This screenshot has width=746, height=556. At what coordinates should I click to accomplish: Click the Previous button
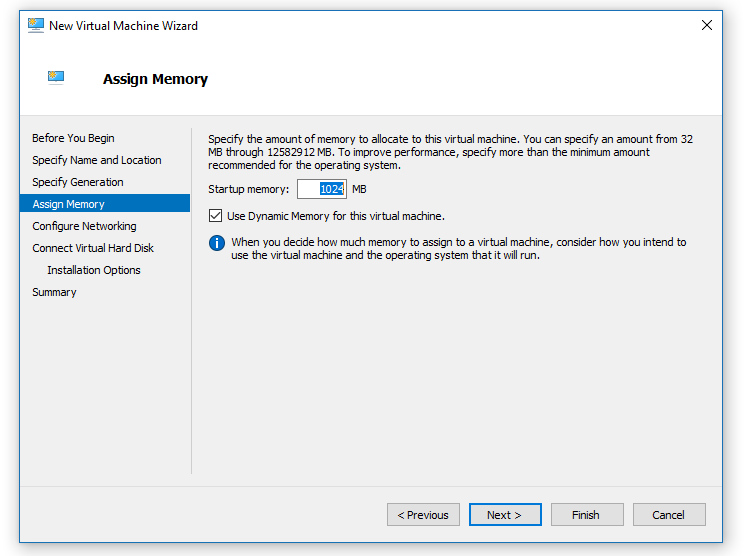(423, 515)
